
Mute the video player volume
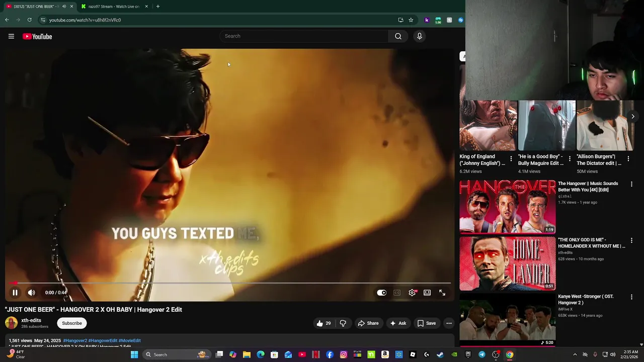coord(31,293)
